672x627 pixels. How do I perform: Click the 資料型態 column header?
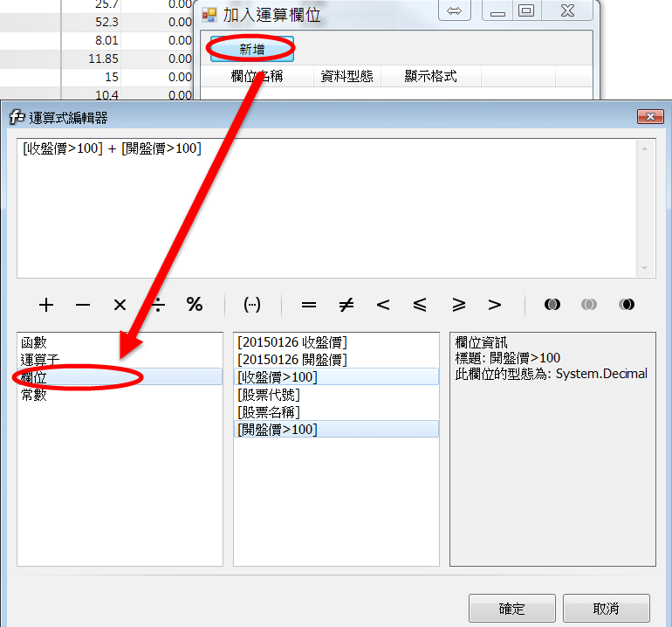click(347, 76)
